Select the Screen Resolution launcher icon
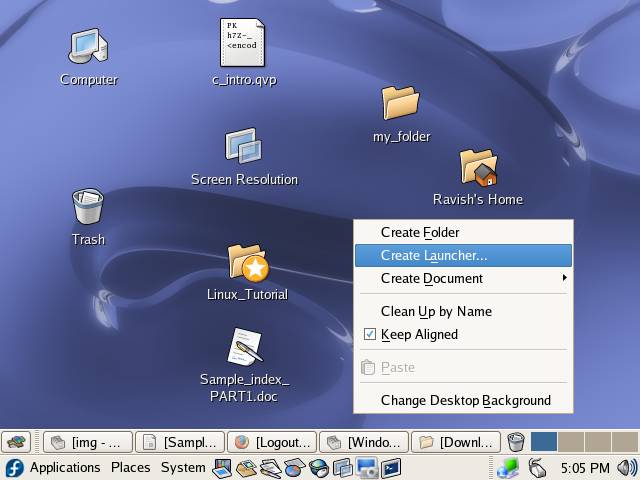Image resolution: width=640 pixels, height=480 pixels. pyautogui.click(x=244, y=147)
